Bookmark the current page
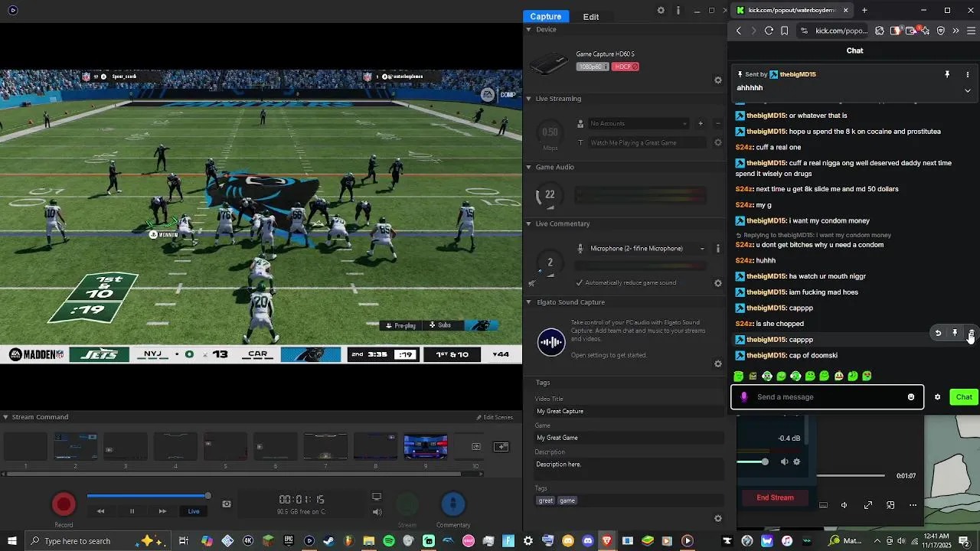Screen dimensions: 980x551 pyautogui.click(x=784, y=31)
